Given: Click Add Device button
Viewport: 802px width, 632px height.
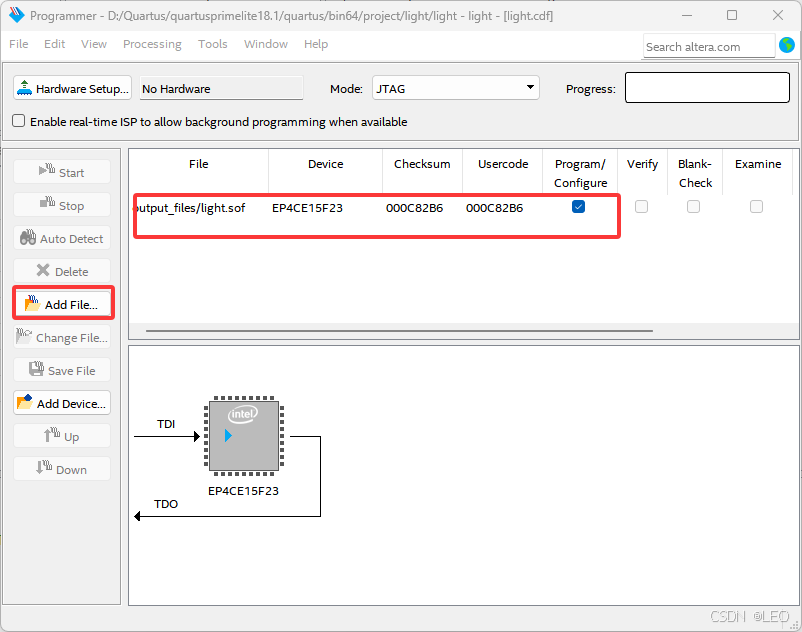Looking at the screenshot, I should pyautogui.click(x=62, y=403).
